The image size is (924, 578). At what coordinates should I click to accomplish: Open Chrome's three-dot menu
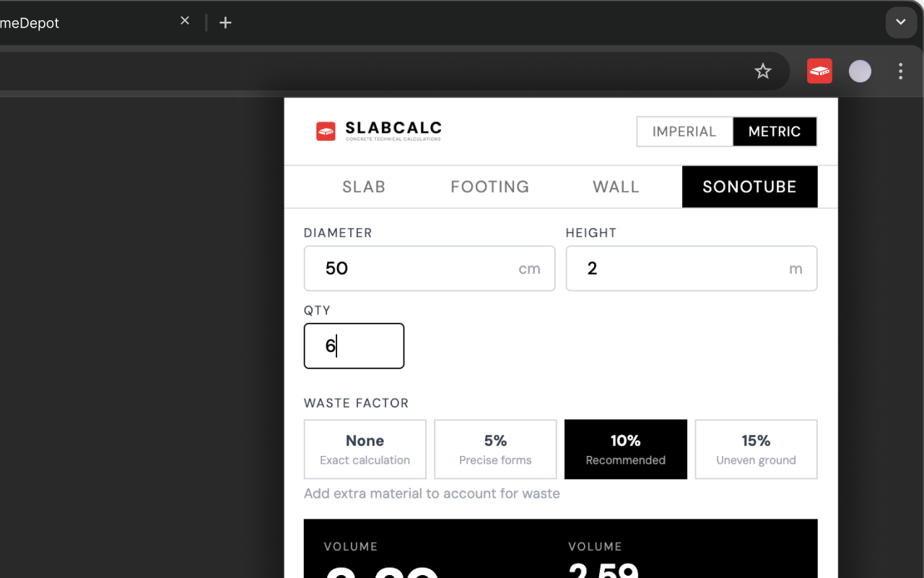[900, 71]
